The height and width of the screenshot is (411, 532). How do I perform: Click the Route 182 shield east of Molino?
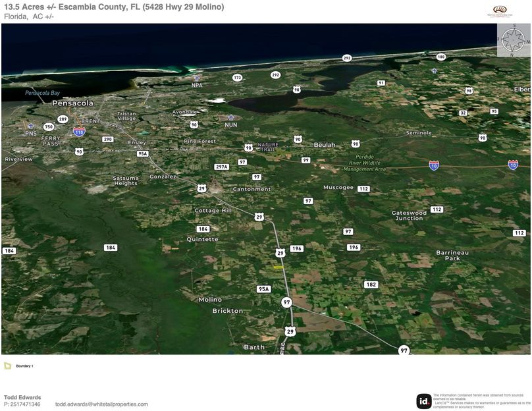click(x=369, y=285)
